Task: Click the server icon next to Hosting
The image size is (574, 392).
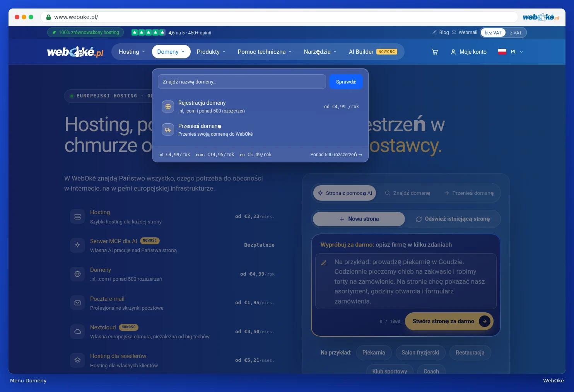Action: [77, 216]
